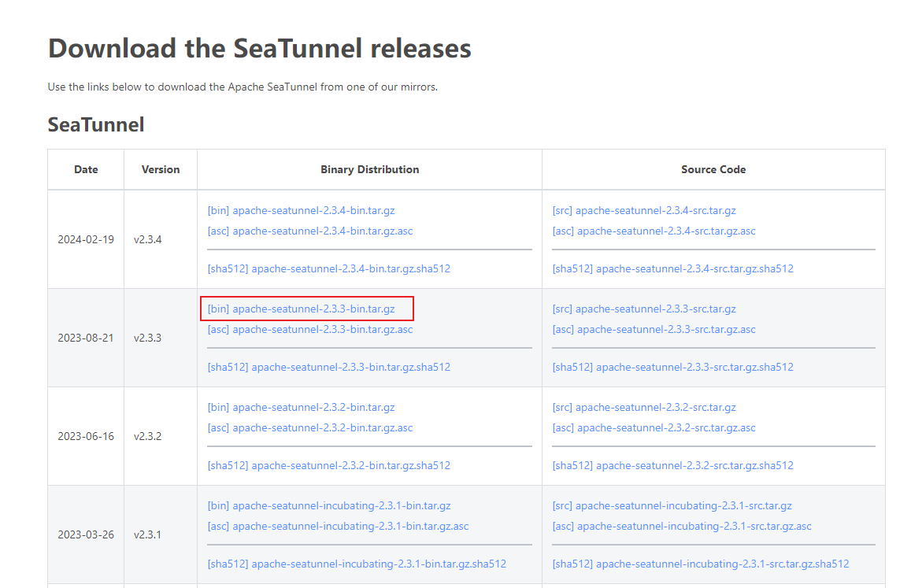Download the 2.3.4 source sha512 checksum
This screenshot has height=588, width=911.
672,268
